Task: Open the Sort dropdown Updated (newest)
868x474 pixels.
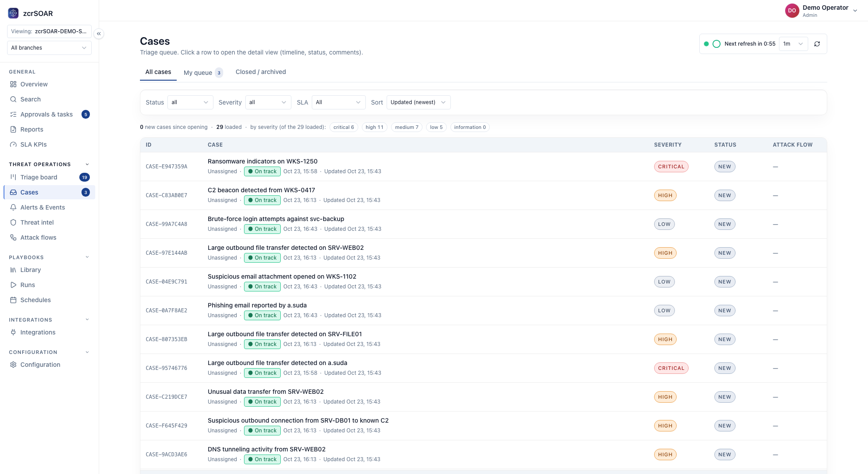Action: (418, 102)
